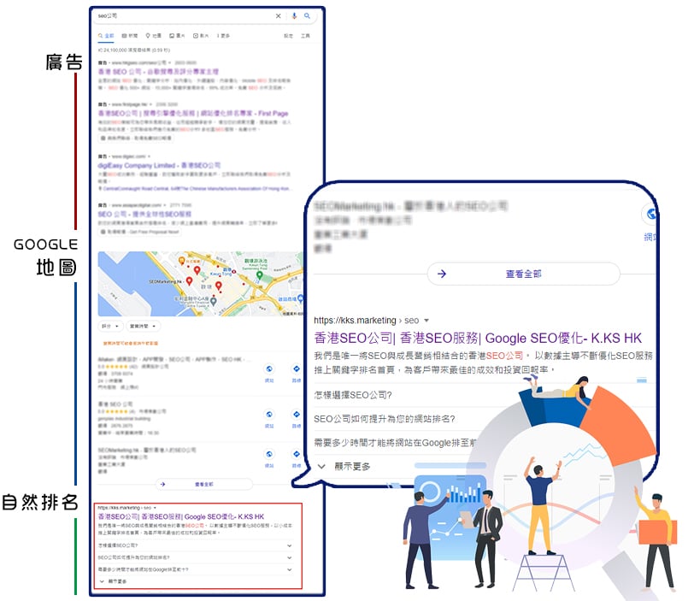
Task: Open the digiEasy Company Limited ad
Action: click(159, 165)
